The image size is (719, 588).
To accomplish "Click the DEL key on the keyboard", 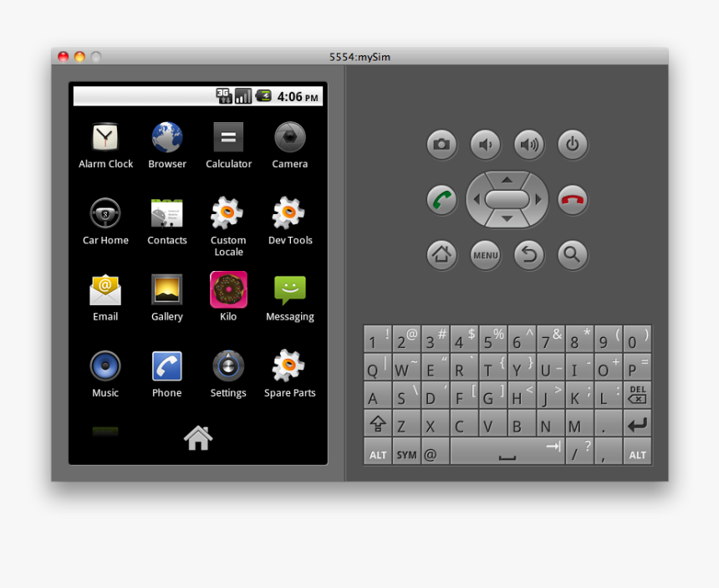I will (637, 395).
